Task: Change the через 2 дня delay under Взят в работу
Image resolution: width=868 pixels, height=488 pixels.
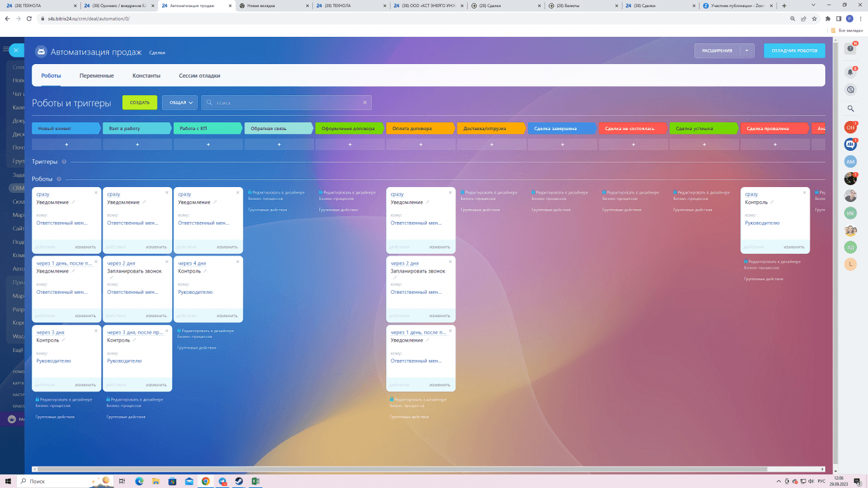Action: (x=121, y=263)
